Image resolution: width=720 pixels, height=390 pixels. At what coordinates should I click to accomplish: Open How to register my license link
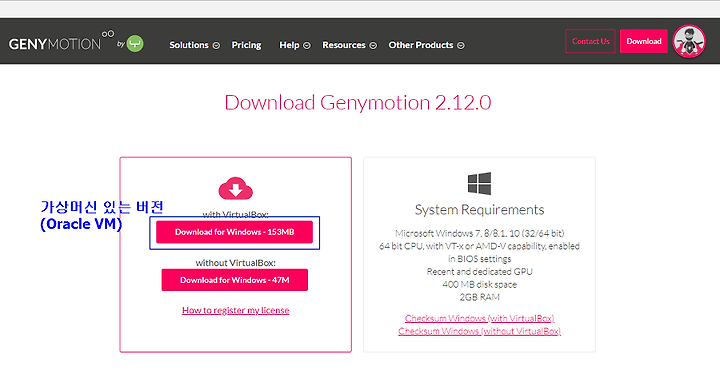(x=236, y=311)
